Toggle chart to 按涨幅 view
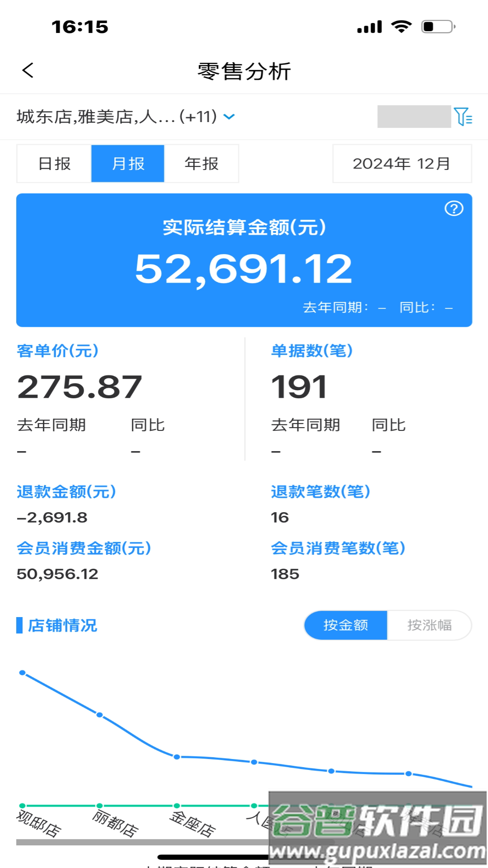 [429, 625]
